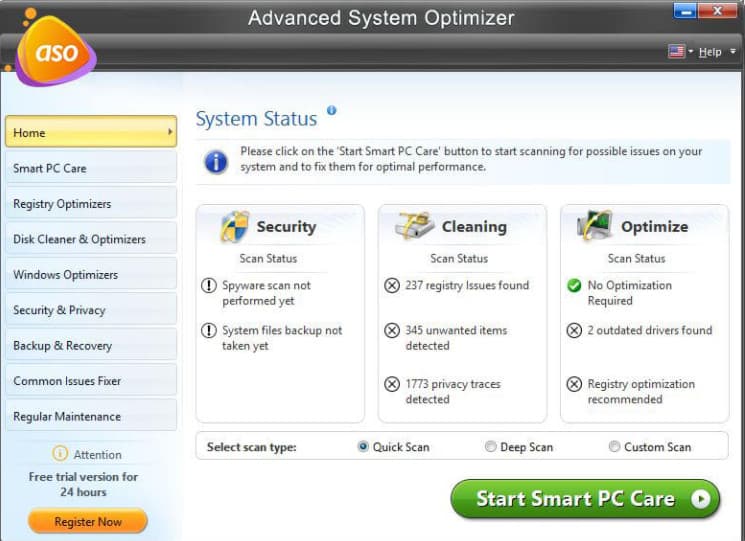Viewport: 745px width, 541px height.
Task: Click the US flag language icon
Action: [x=676, y=51]
